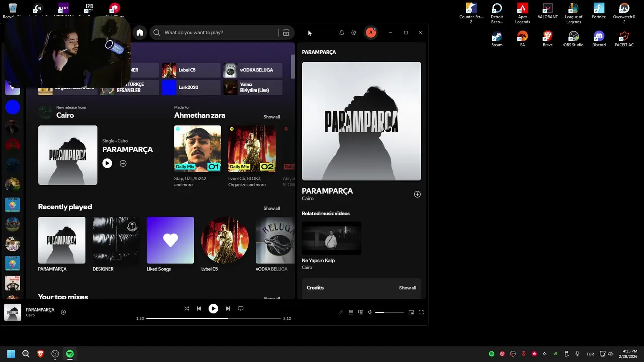Screen dimensions: 644x362
Task: Open the Friend Activity icon
Action: pos(354,32)
